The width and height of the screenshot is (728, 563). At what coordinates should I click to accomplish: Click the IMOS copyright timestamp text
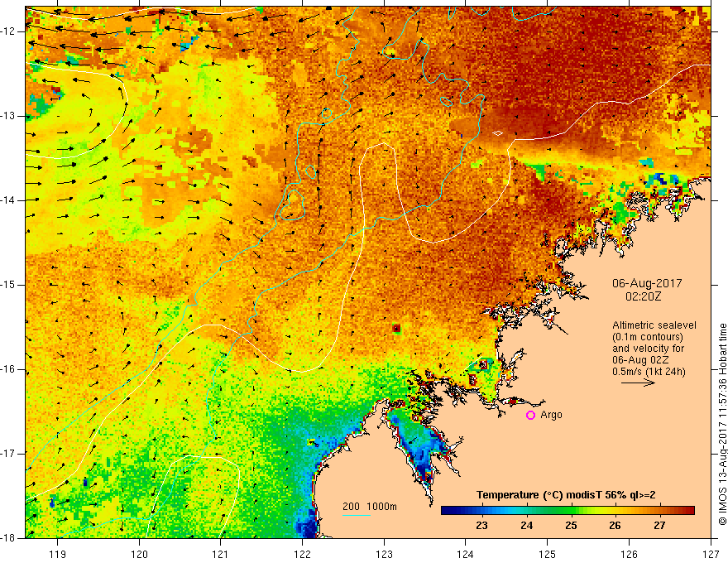tap(722, 424)
